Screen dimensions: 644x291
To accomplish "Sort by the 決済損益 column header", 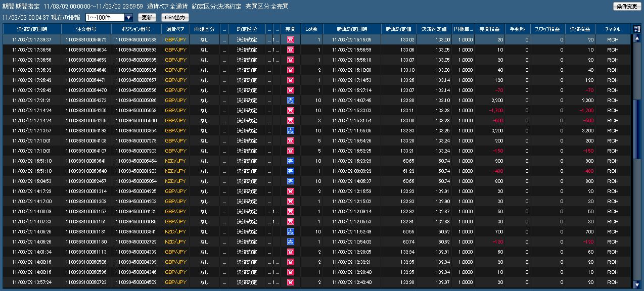I will click(580, 29).
